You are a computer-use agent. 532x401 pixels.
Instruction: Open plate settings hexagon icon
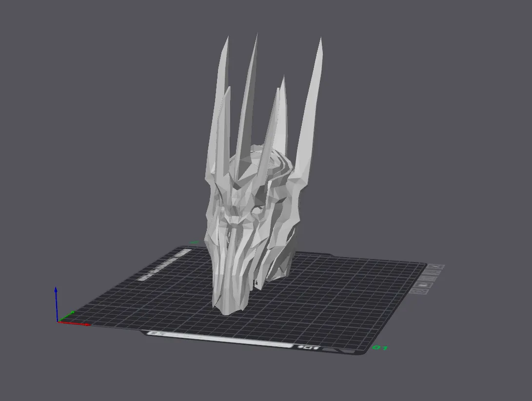(419, 291)
